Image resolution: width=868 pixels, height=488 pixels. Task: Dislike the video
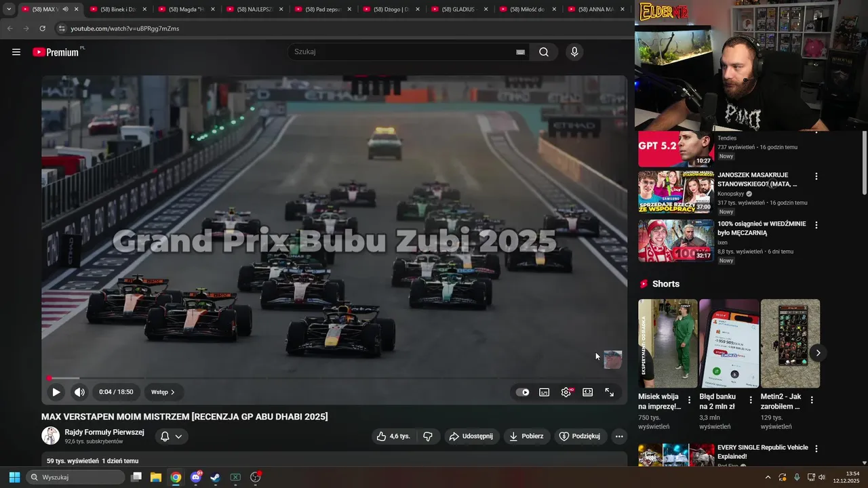coord(428,436)
